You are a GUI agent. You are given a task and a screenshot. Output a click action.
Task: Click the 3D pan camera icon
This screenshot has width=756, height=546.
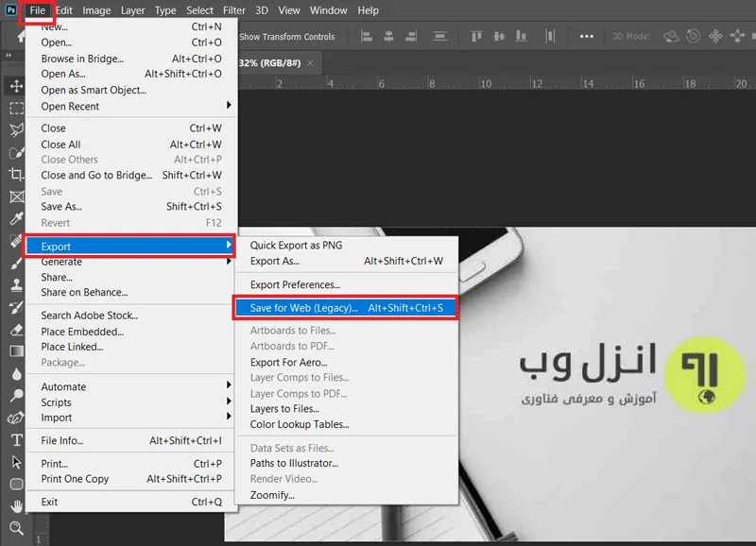(x=715, y=36)
